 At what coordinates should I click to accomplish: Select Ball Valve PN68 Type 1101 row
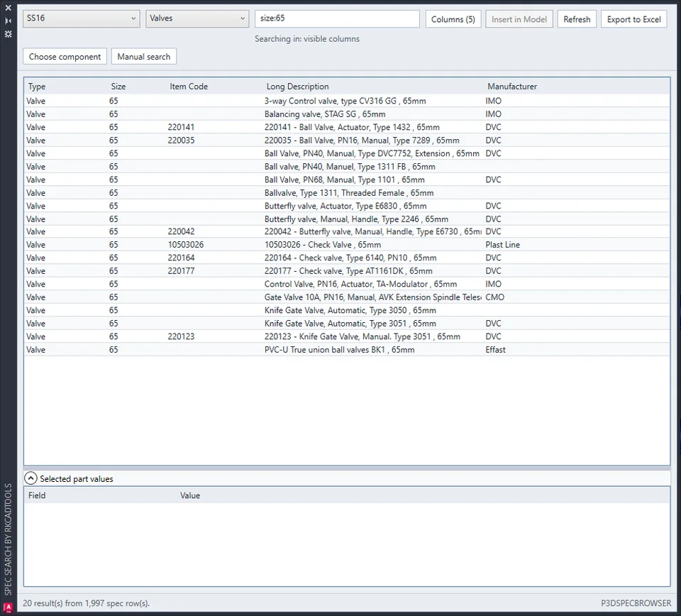click(x=347, y=180)
